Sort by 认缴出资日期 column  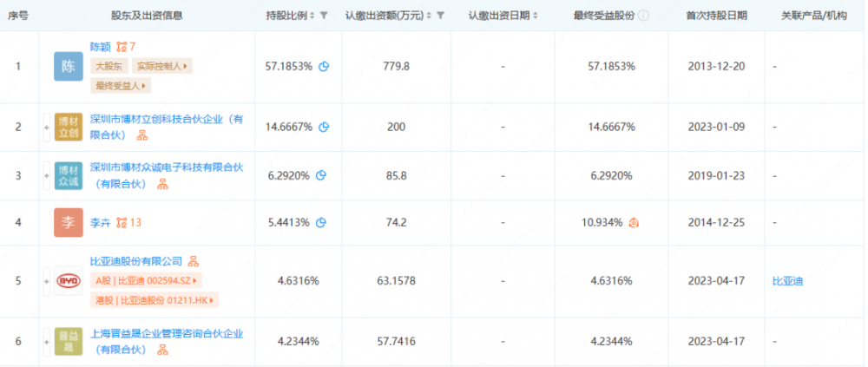click(534, 16)
